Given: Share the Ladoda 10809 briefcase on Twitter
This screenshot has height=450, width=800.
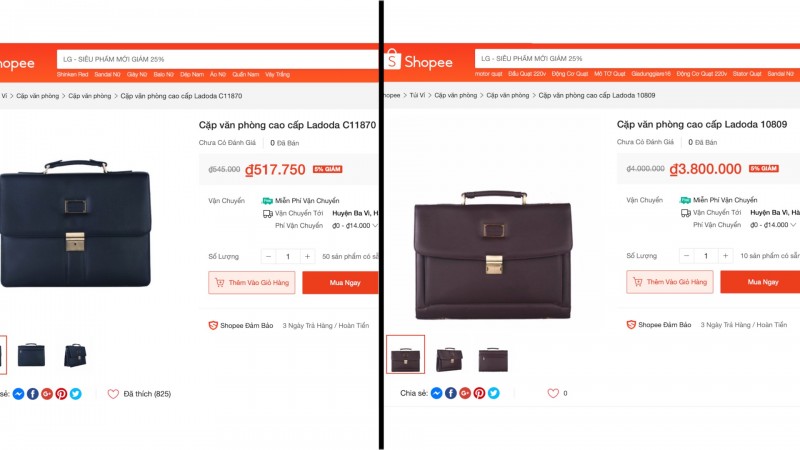Looking at the screenshot, I should tap(493, 393).
